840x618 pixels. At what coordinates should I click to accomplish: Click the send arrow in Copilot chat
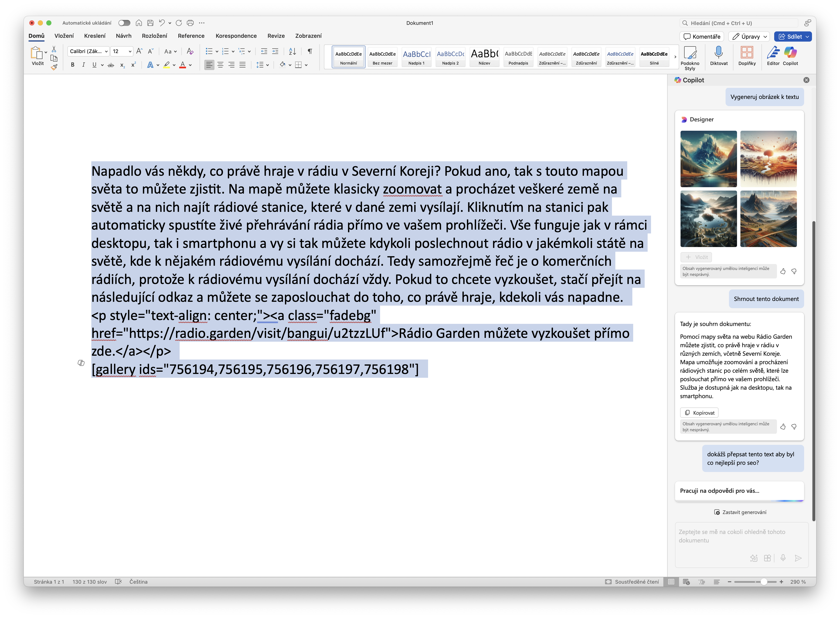click(x=798, y=558)
